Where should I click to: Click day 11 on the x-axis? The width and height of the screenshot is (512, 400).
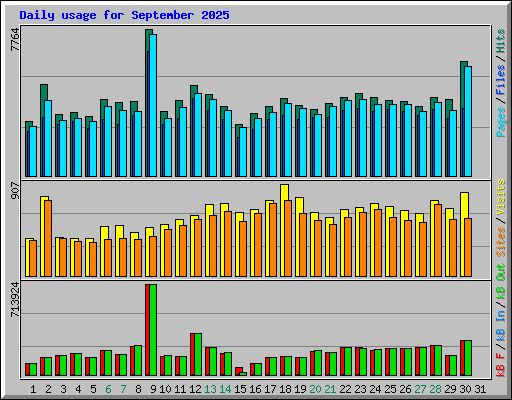tap(180, 389)
